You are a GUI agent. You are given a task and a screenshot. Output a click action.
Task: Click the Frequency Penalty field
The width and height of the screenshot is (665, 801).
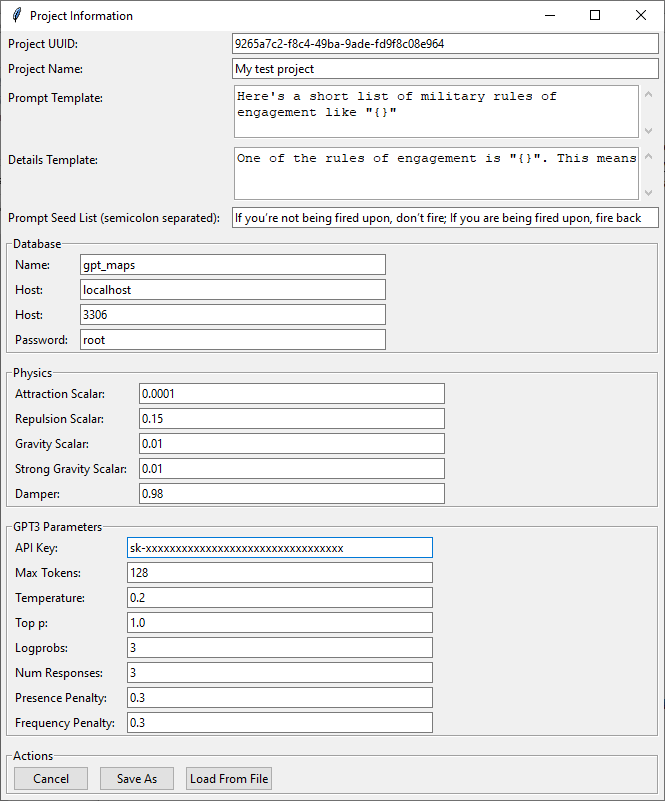[x=280, y=723]
